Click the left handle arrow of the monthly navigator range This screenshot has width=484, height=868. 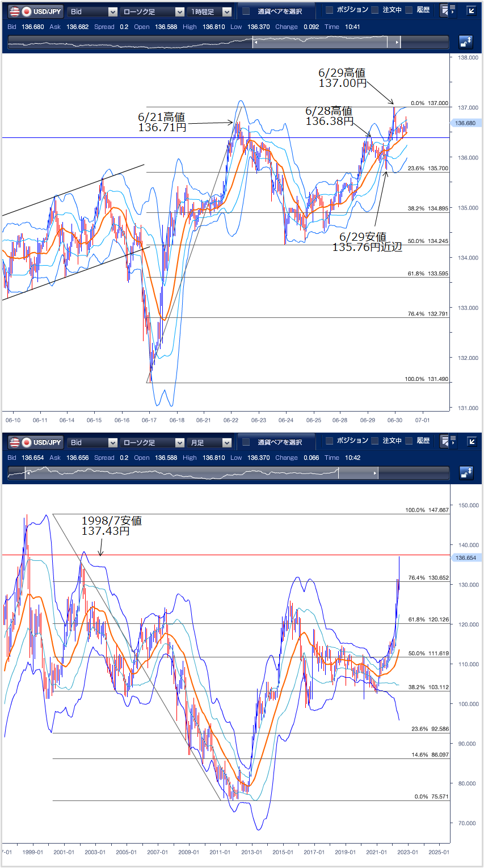tap(27, 473)
